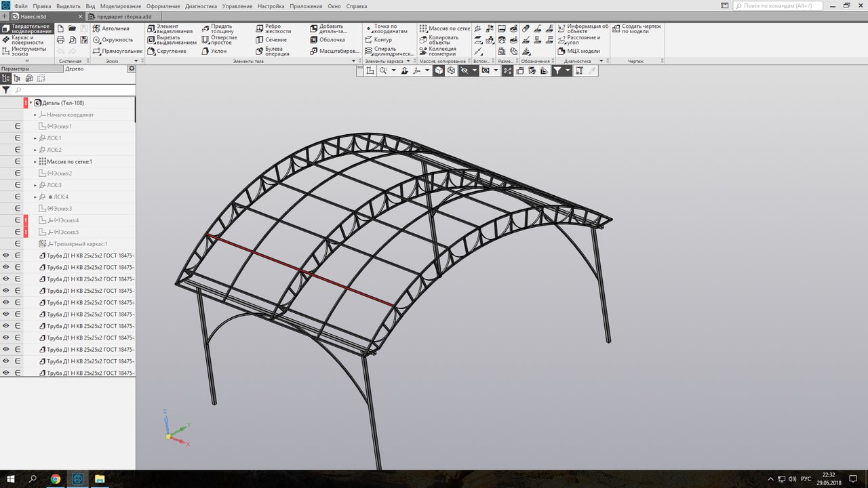Open Коллекция геометрии tool
This screenshot has width=868, height=488.
click(438, 51)
